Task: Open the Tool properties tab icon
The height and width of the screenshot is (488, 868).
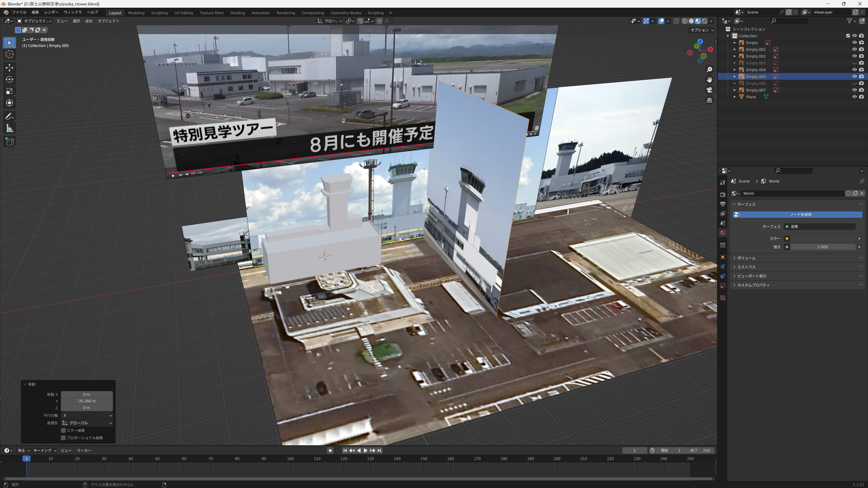Action: (x=722, y=182)
